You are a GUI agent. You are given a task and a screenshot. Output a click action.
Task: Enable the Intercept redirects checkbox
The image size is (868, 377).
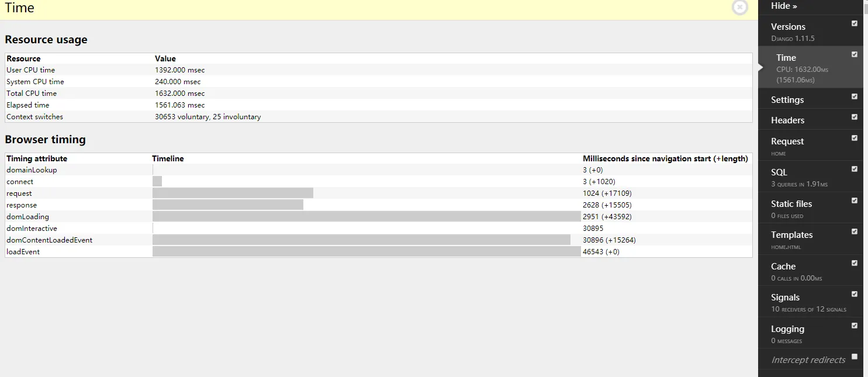[x=855, y=357]
